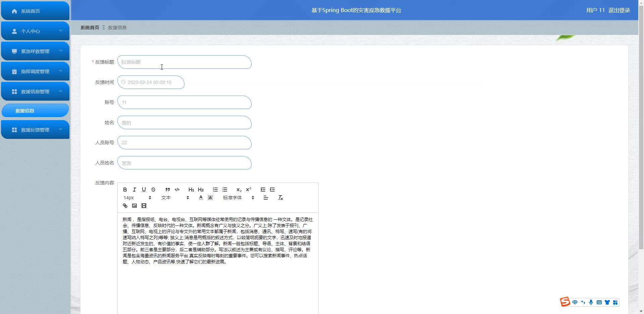Focus the 反馈标题 input field
Screen dimensions: 644x314
(184, 62)
